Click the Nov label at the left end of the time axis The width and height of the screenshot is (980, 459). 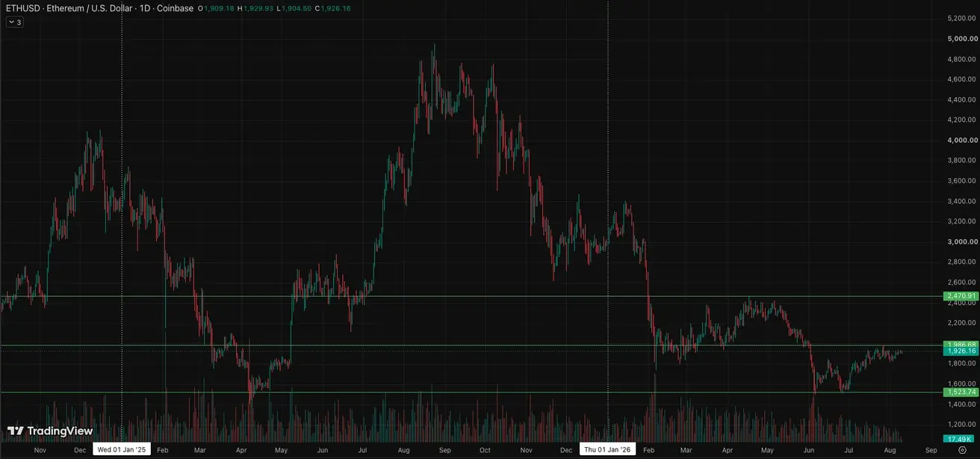tap(40, 451)
